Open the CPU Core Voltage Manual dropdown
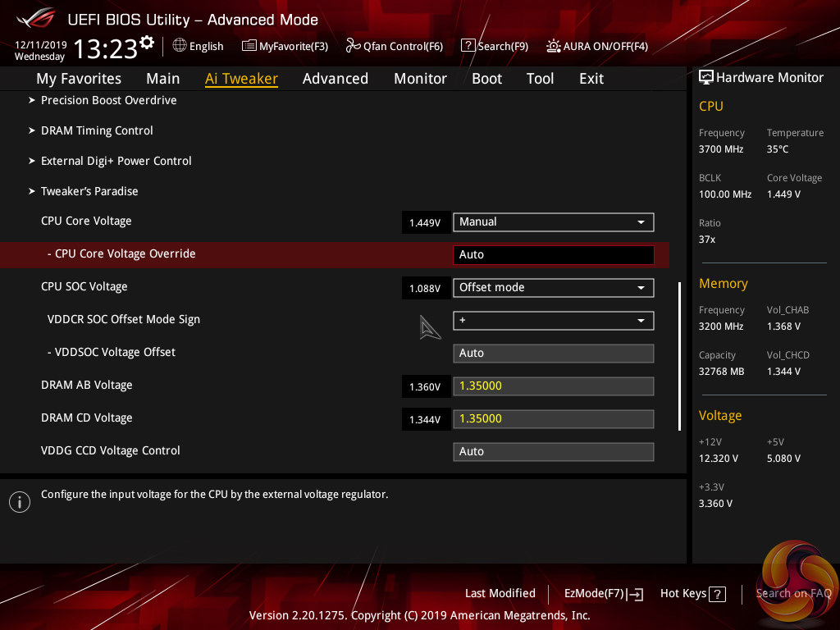The width and height of the screenshot is (840, 630). [x=553, y=221]
